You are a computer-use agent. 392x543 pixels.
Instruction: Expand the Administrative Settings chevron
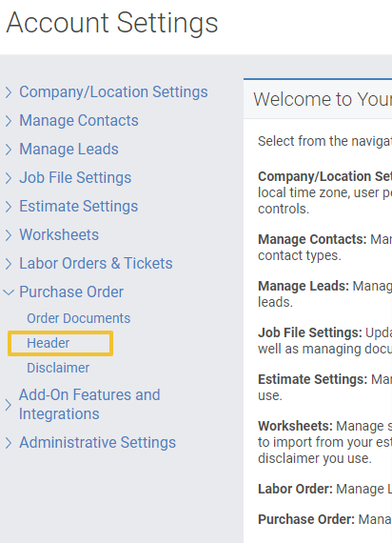click(9, 443)
